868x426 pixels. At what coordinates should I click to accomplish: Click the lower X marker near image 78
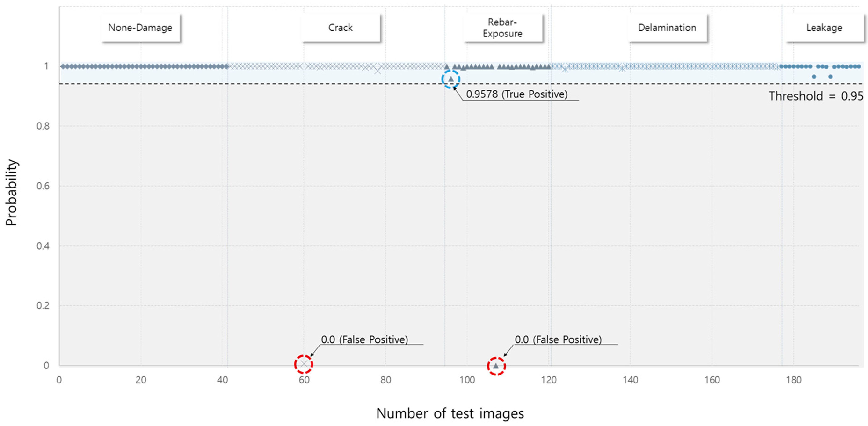(x=377, y=71)
